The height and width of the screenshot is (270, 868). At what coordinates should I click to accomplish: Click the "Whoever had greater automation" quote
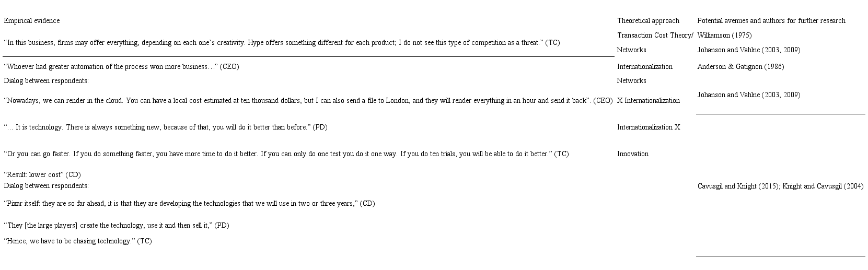click(x=121, y=67)
